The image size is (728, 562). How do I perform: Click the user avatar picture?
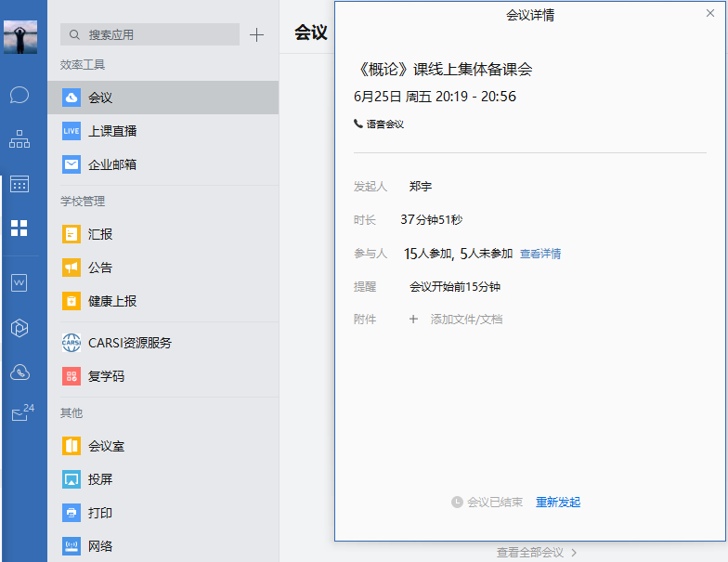[20, 36]
